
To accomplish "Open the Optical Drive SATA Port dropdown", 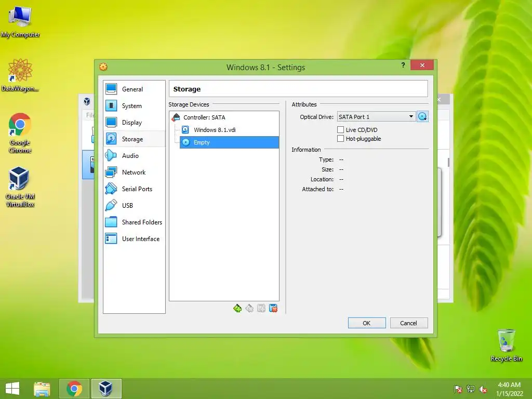I will click(x=376, y=117).
